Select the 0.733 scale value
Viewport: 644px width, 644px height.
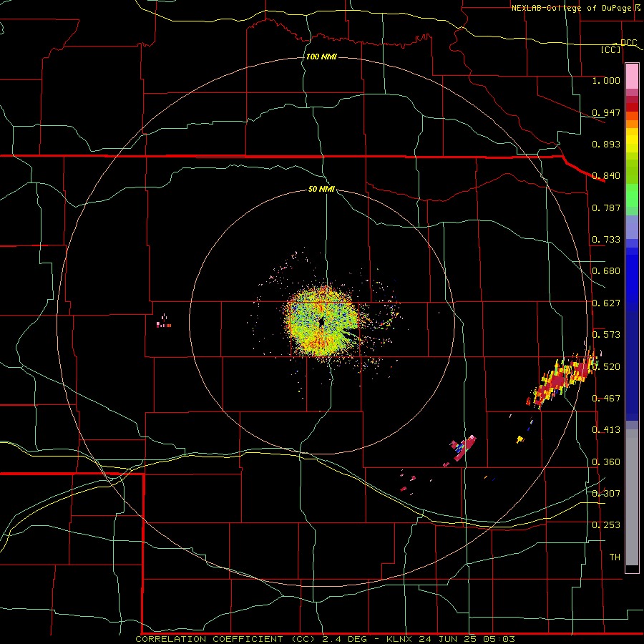pos(606,240)
